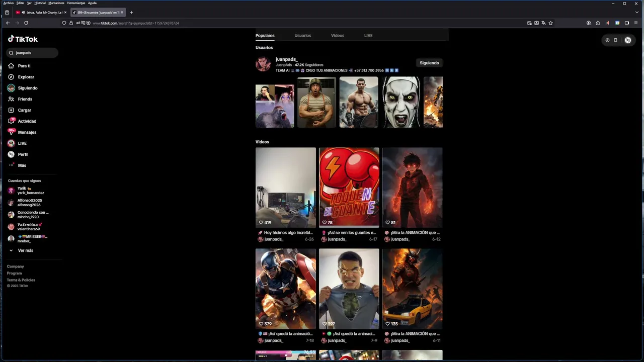Click the padlock icon in address bar
644x362 pixels.
pos(71,23)
